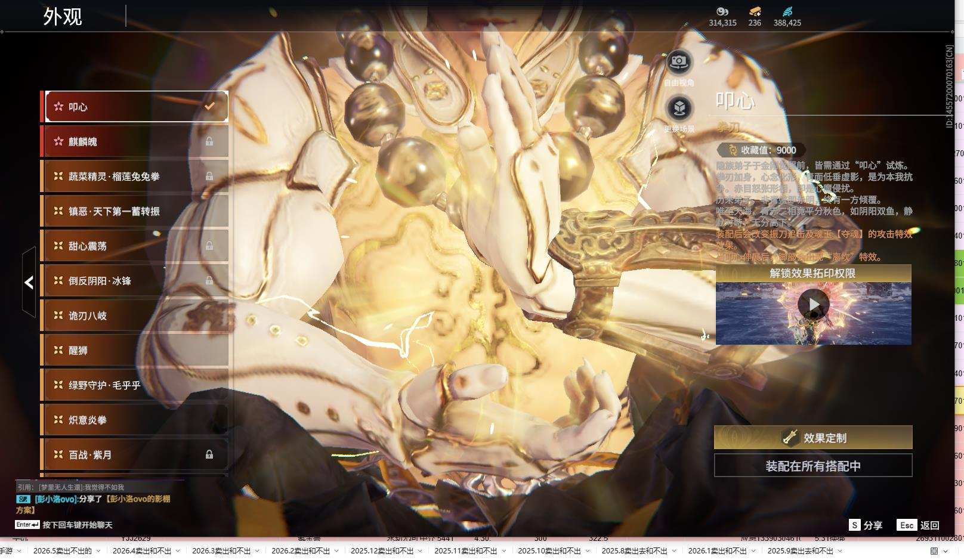
Task: Select the 倒反阴阳·冰锋 skin
Action: point(135,280)
